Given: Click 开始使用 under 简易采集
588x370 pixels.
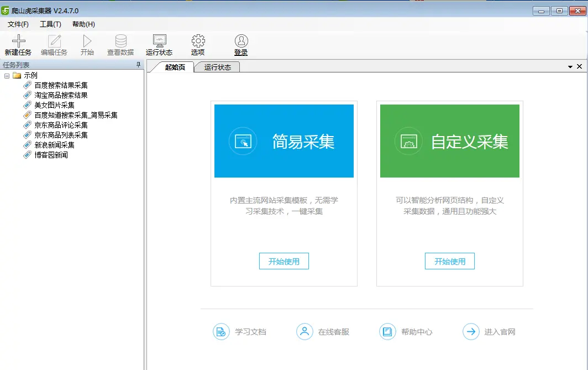Looking at the screenshot, I should pos(284,261).
